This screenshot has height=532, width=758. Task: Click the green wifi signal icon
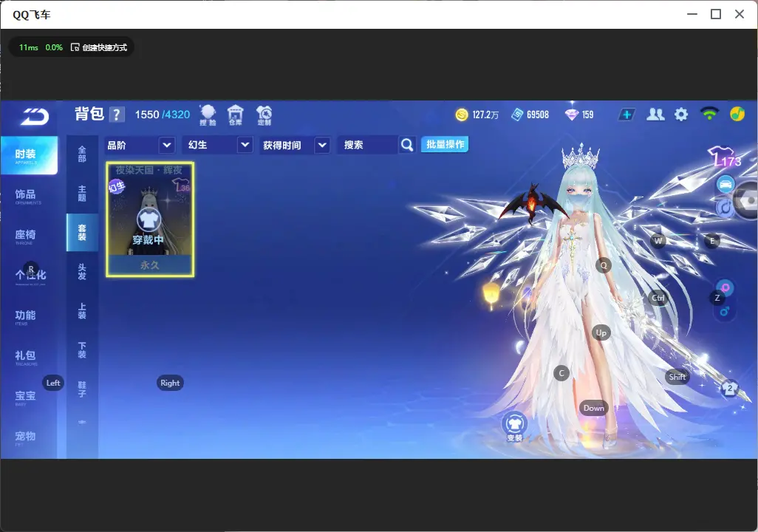[x=709, y=114]
